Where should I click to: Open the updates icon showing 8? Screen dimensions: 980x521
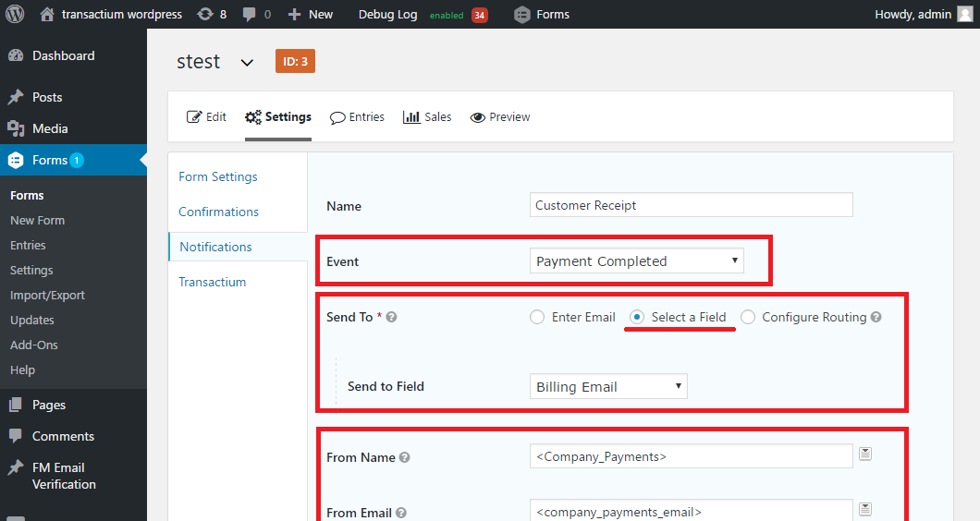coord(205,14)
